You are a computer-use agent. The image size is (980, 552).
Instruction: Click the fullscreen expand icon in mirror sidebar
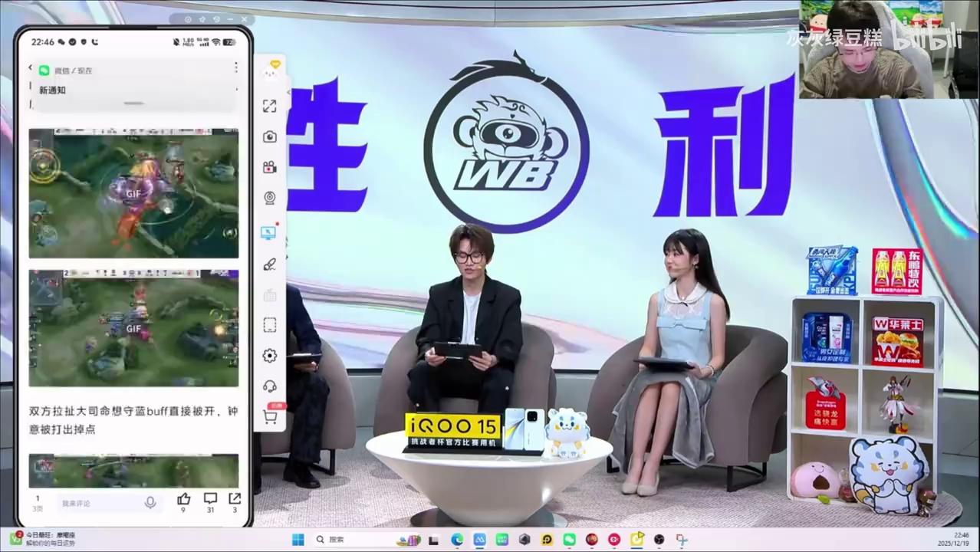[269, 107]
